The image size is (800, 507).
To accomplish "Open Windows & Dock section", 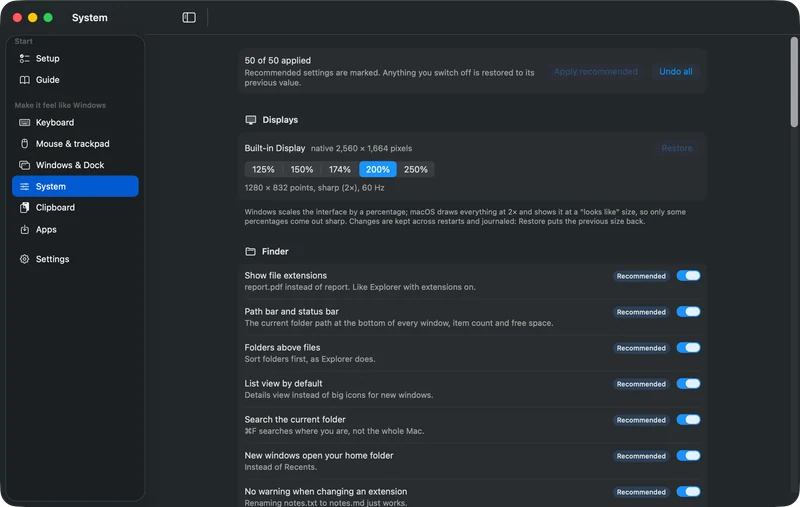I will tap(75, 165).
